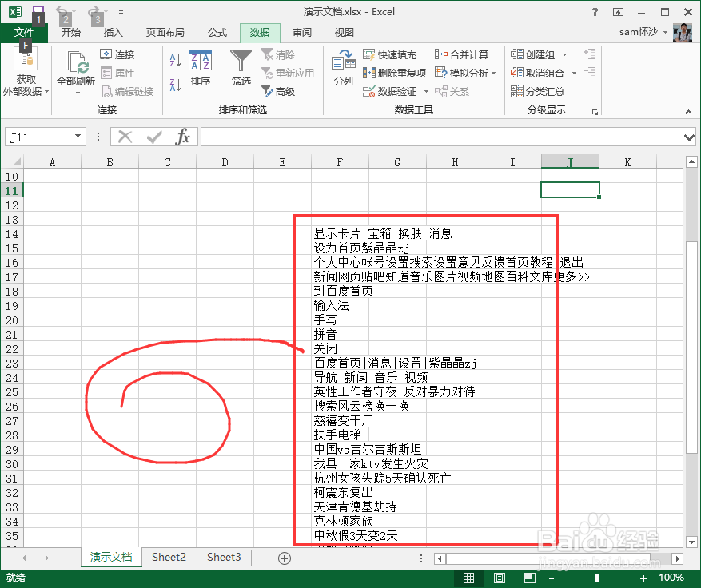
Task: Click the Text to Columns icon
Action: pos(344,61)
